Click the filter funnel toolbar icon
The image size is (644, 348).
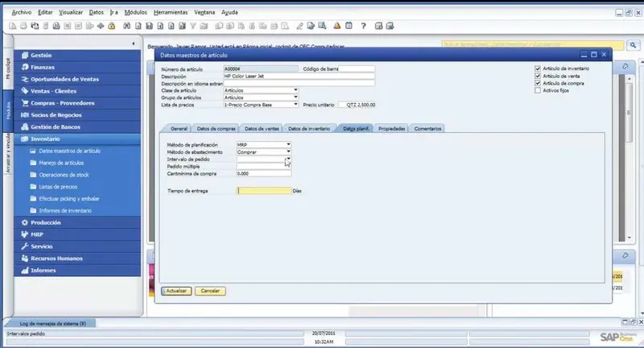click(x=192, y=26)
